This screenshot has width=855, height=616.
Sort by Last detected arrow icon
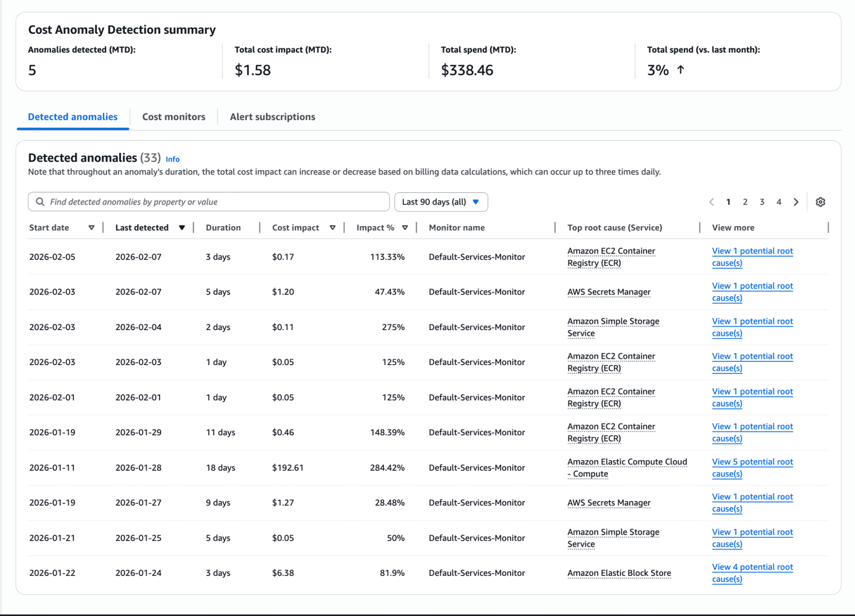182,228
